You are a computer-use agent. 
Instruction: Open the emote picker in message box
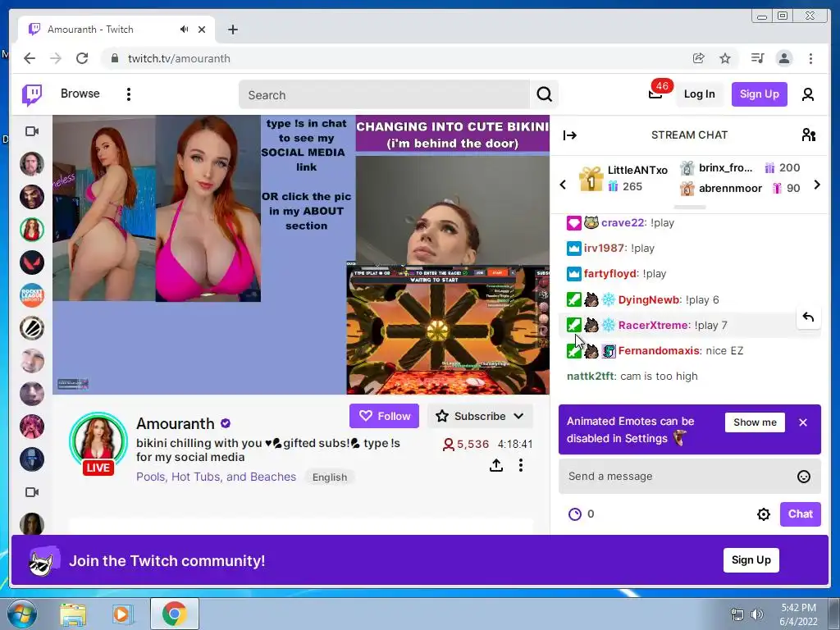click(x=804, y=477)
